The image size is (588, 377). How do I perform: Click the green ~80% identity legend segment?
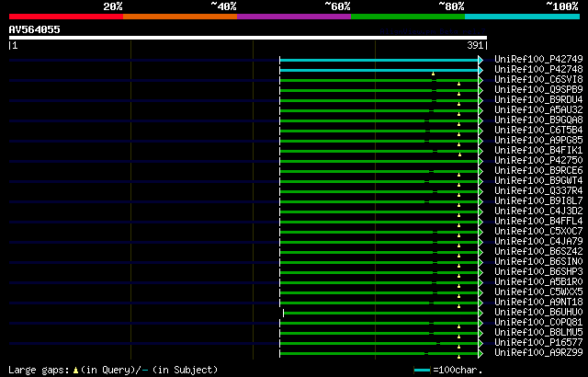point(408,17)
